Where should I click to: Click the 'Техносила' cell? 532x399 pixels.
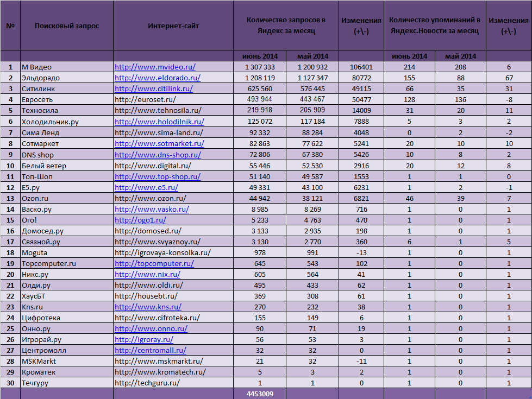click(x=67, y=111)
